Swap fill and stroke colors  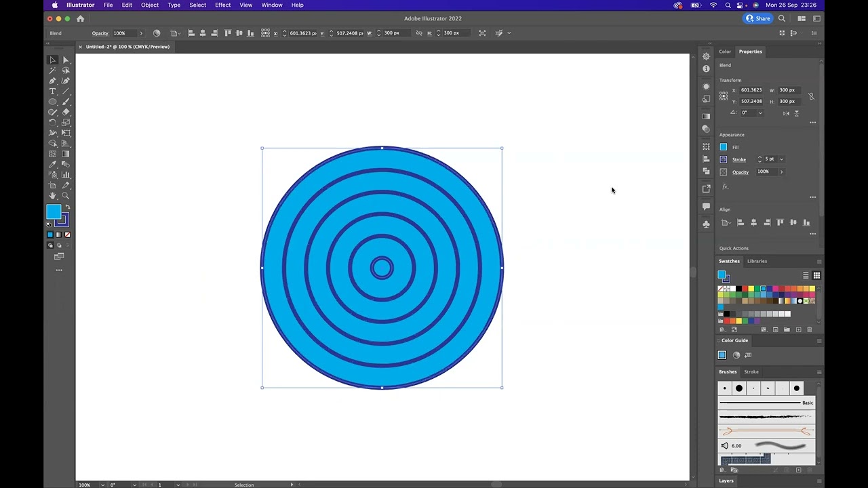[67, 207]
